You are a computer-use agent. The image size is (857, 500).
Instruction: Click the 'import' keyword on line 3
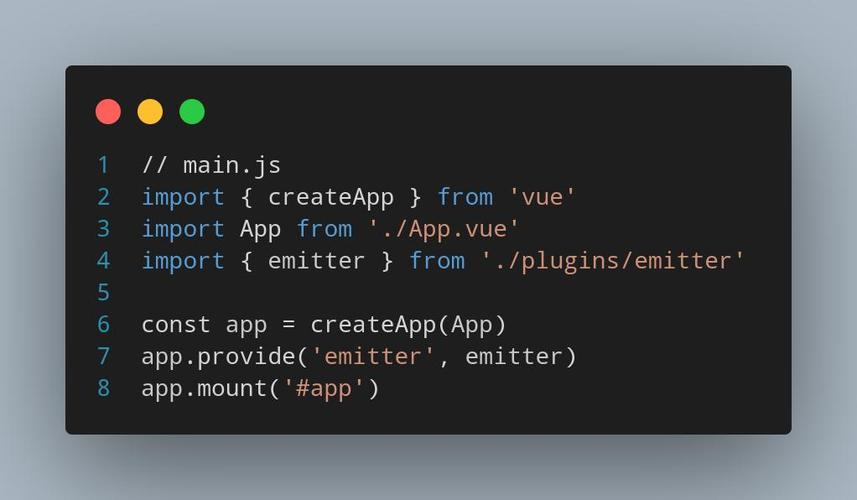[x=183, y=230]
